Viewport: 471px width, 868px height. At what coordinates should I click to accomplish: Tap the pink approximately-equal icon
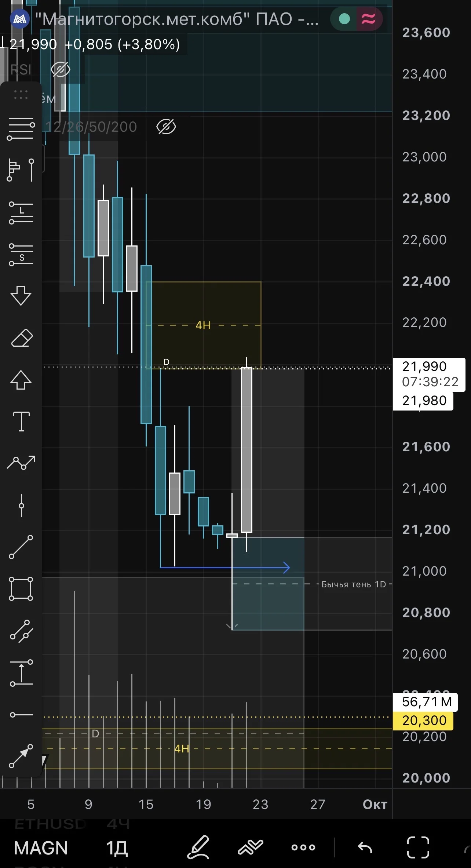coord(369,19)
